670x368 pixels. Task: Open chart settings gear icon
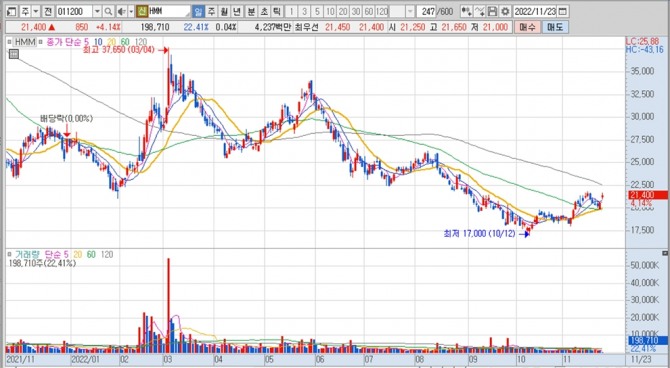[x=505, y=11]
